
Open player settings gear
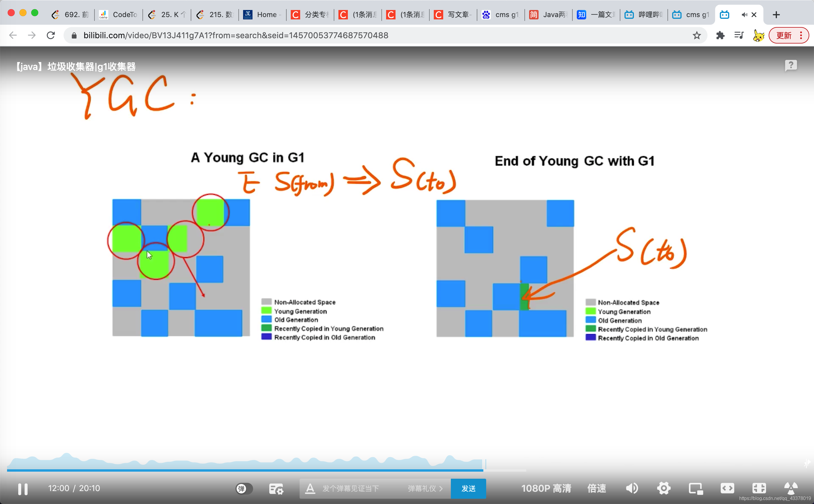(x=664, y=489)
